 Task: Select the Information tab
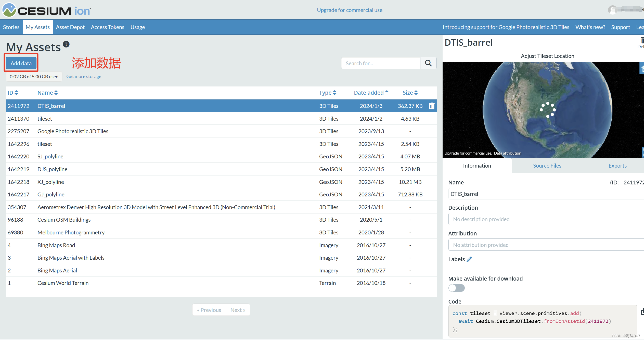point(477,166)
